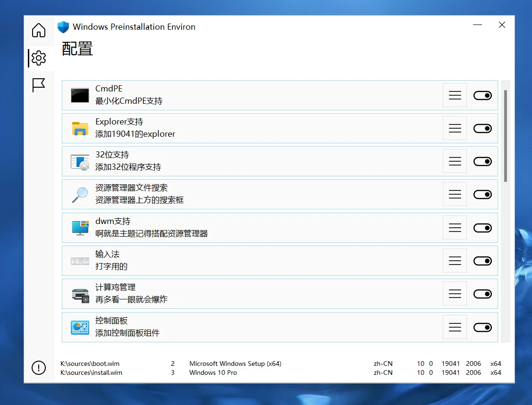
Task: Click the 资源管理器文件搜索 magnifier icon
Action: 80,195
